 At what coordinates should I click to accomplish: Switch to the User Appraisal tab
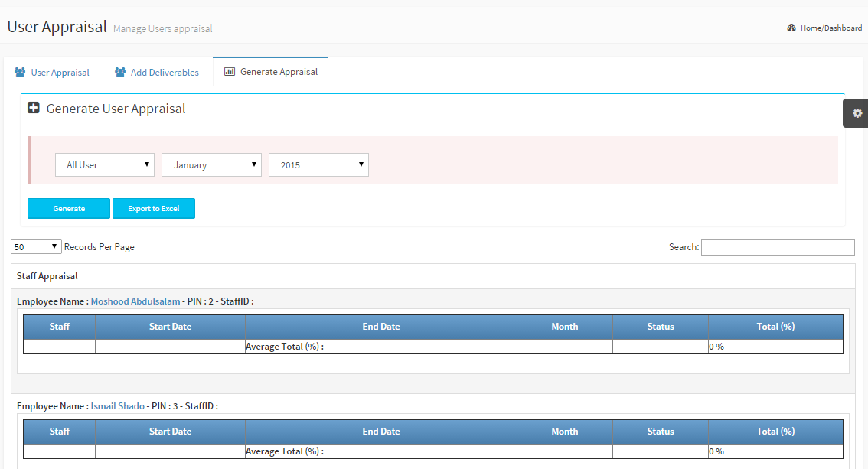[60, 73]
